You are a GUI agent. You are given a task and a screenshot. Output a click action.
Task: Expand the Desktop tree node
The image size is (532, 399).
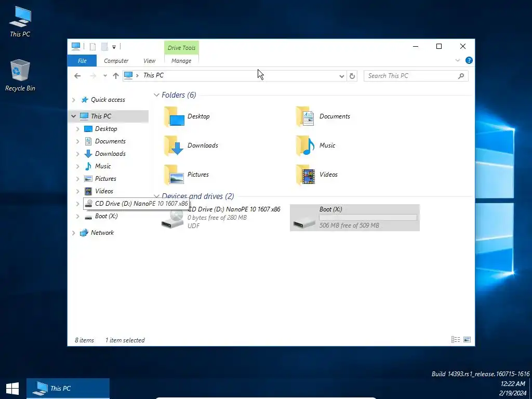tap(78, 129)
